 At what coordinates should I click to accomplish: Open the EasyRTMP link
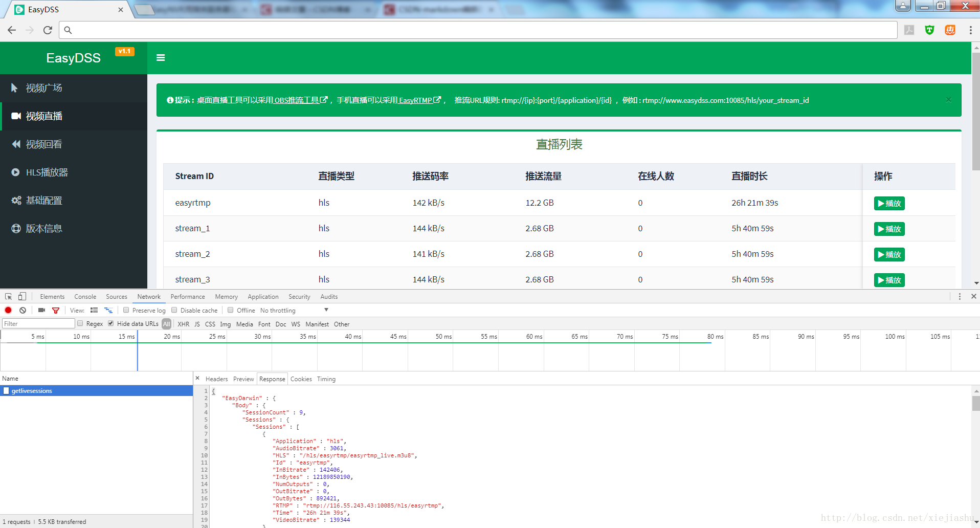click(419, 100)
